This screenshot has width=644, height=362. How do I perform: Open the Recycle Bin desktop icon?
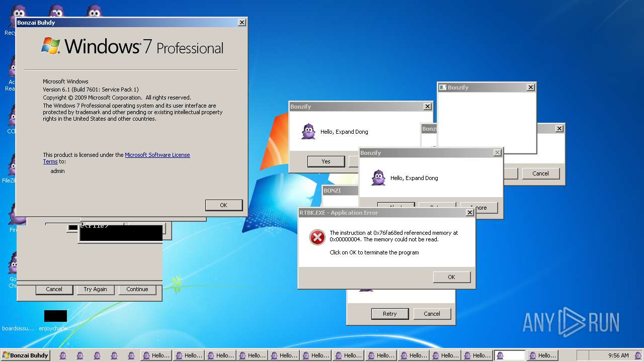coord(10,20)
